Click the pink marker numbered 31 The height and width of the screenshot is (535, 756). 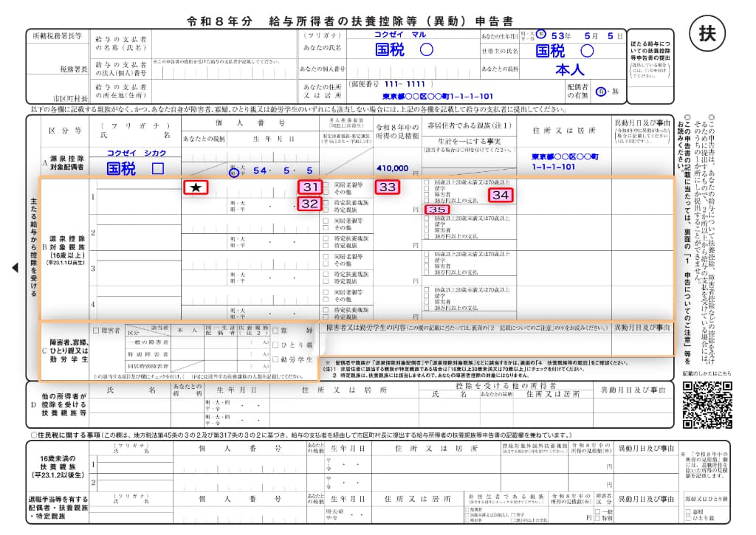tap(310, 187)
